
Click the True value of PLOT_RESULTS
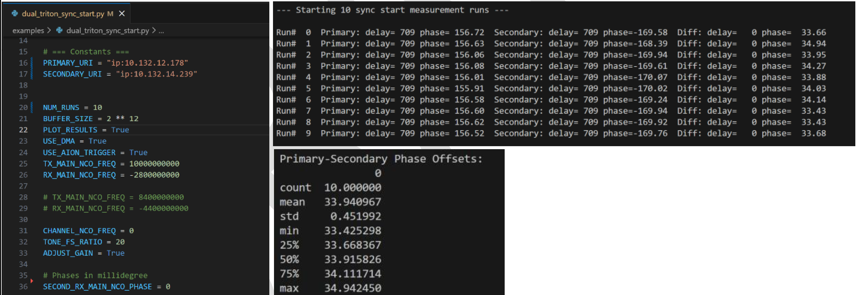pos(120,130)
